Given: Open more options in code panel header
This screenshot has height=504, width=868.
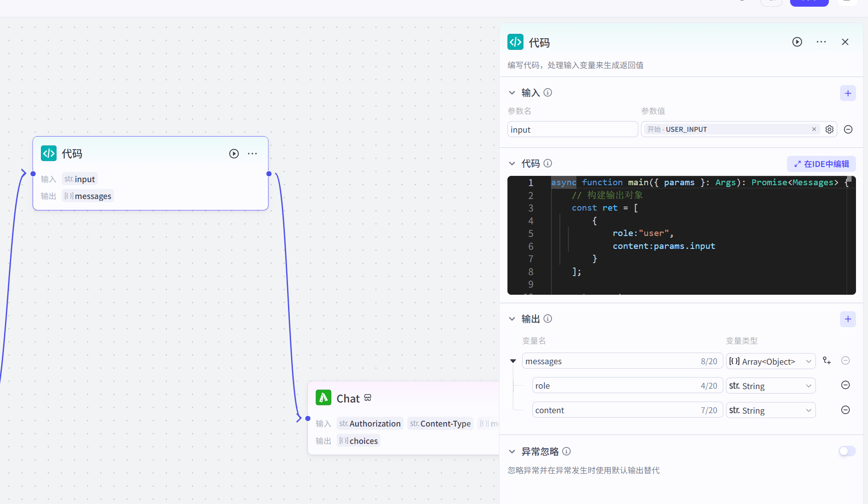Looking at the screenshot, I should click(x=821, y=42).
